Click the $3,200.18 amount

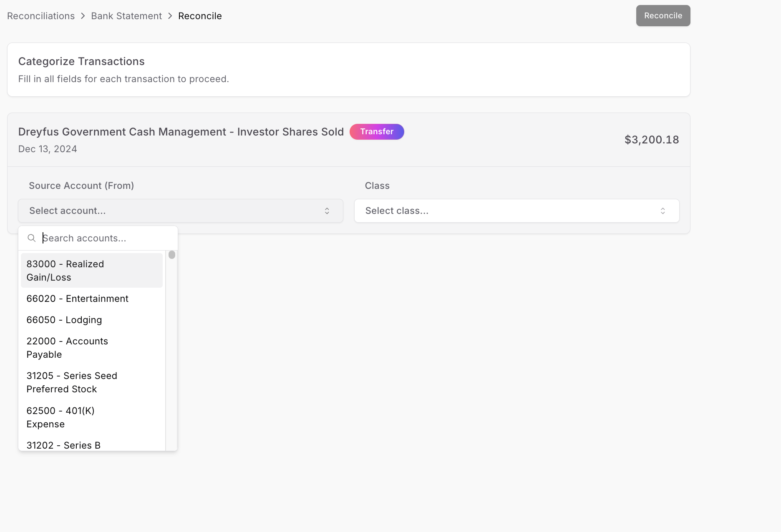[x=652, y=140]
